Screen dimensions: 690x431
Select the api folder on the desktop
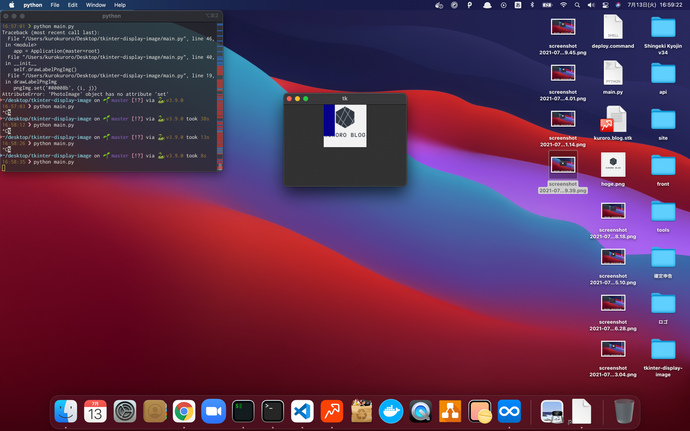point(663,73)
